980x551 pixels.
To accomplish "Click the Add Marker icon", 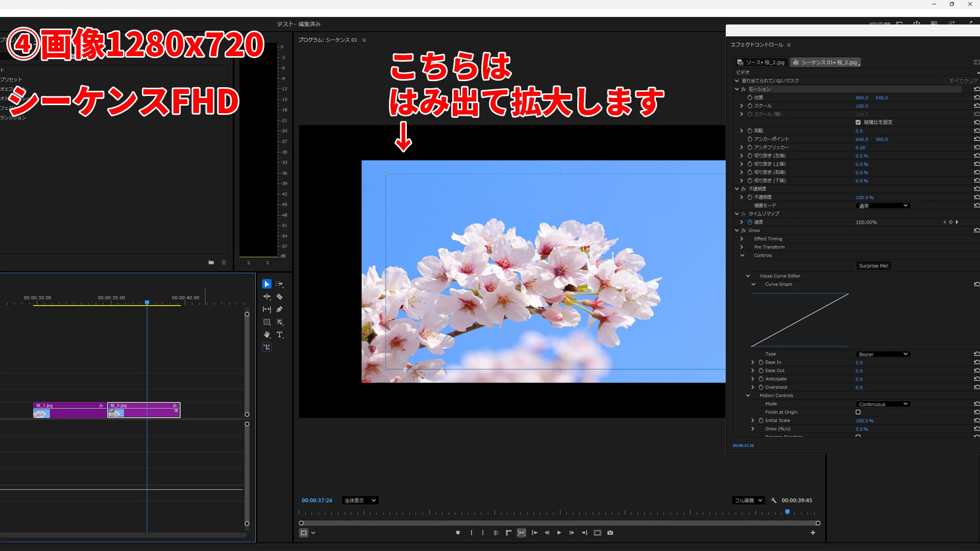I will pyautogui.click(x=458, y=533).
